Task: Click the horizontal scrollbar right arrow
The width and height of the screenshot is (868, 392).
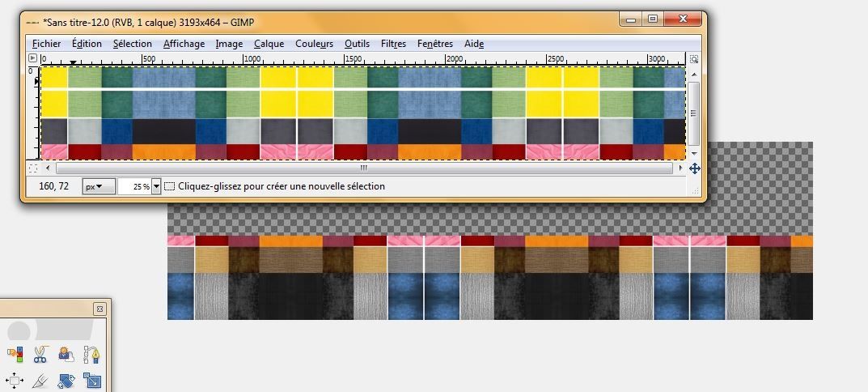Action: (x=680, y=168)
